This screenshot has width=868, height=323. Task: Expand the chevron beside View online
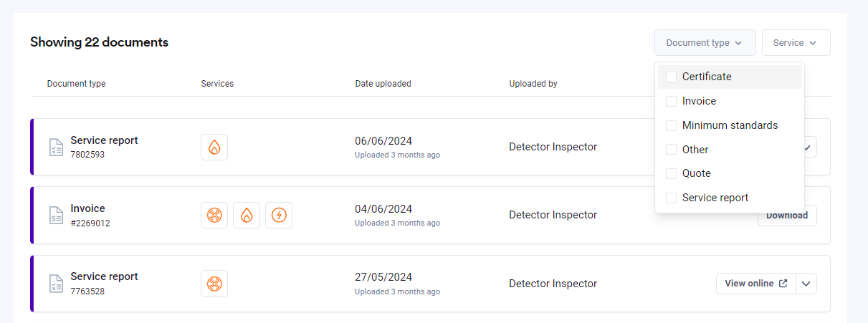point(806,284)
